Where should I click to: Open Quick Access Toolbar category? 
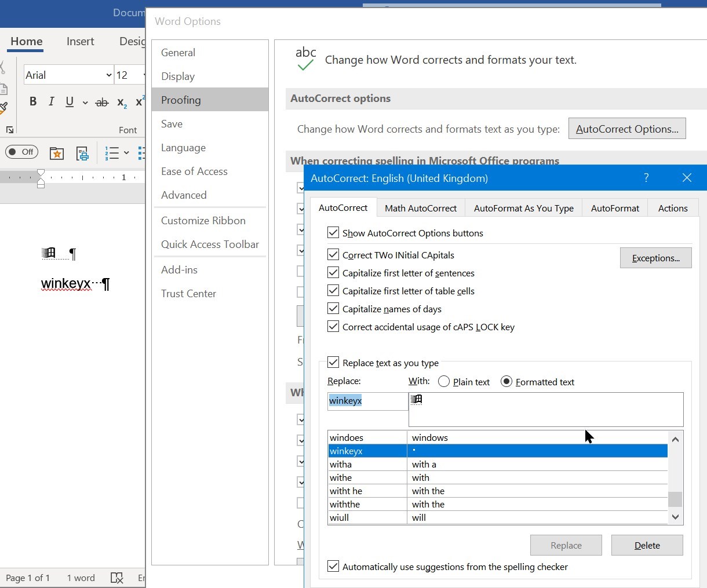click(x=210, y=244)
